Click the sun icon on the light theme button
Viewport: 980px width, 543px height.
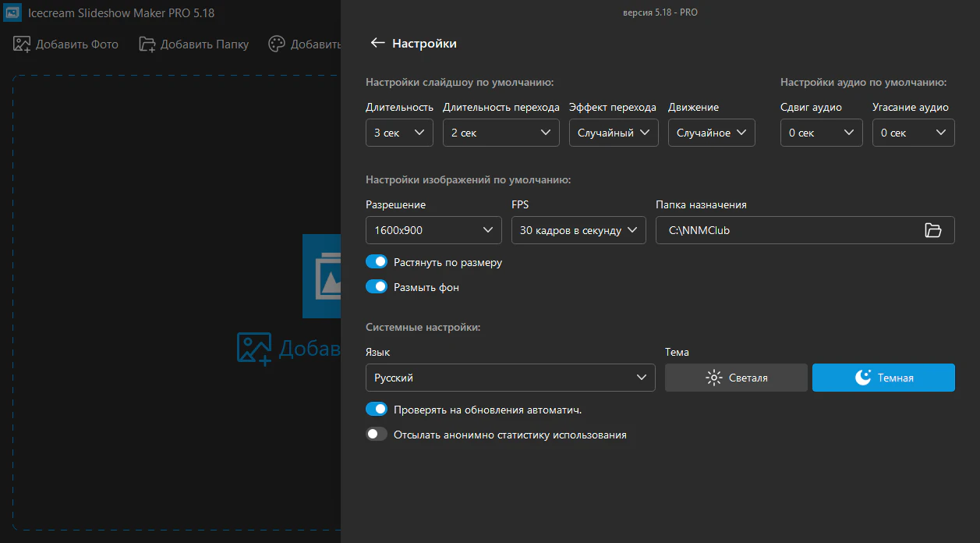coord(713,378)
